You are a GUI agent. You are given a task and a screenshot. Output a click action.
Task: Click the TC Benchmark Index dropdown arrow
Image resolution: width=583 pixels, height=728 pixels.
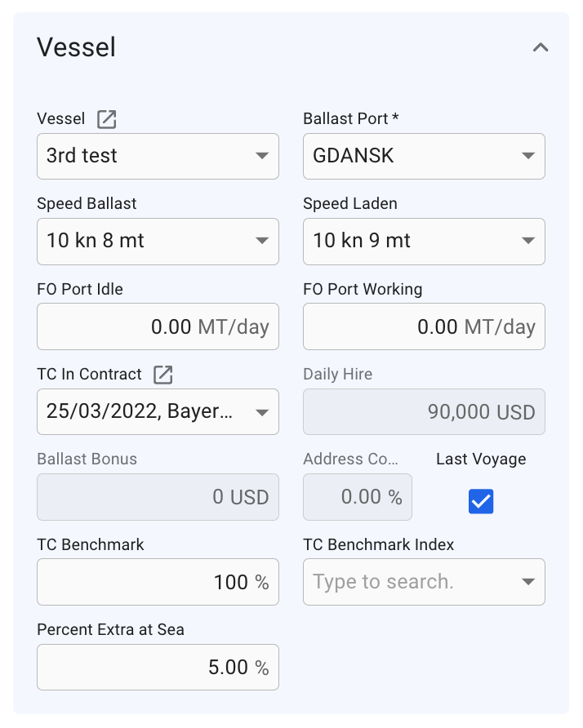(528, 582)
